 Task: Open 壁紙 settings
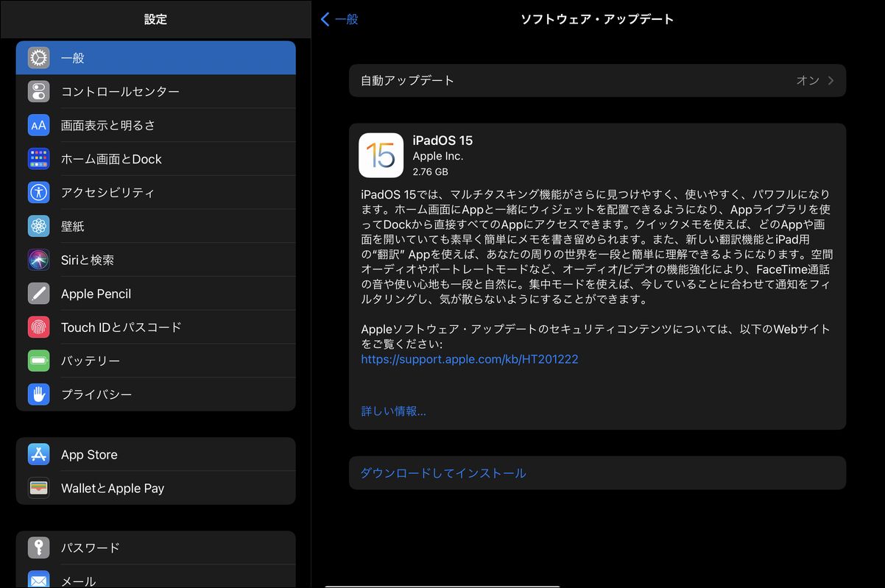point(156,226)
